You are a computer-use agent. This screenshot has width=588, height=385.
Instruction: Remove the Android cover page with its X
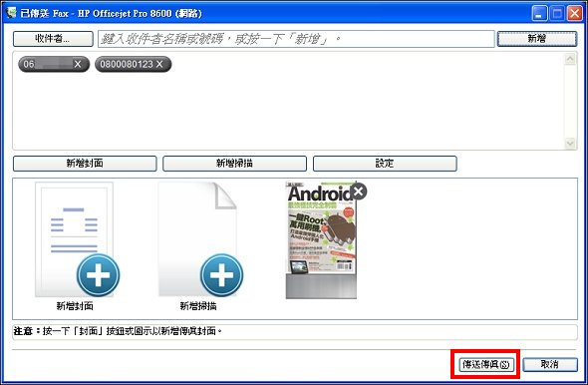[x=359, y=192]
